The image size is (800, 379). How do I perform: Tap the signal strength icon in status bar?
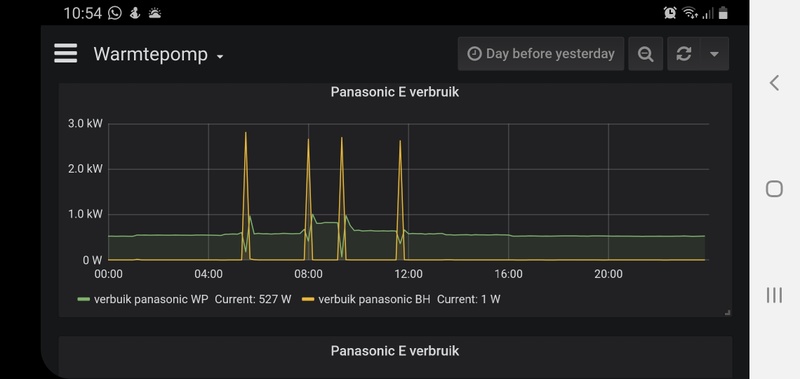(x=708, y=13)
